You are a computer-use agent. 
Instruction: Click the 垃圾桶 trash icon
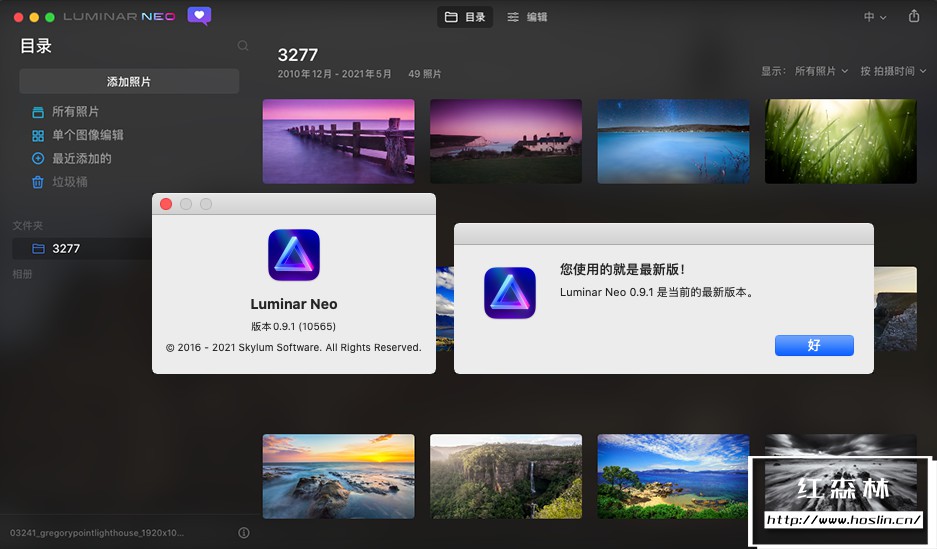(x=38, y=182)
